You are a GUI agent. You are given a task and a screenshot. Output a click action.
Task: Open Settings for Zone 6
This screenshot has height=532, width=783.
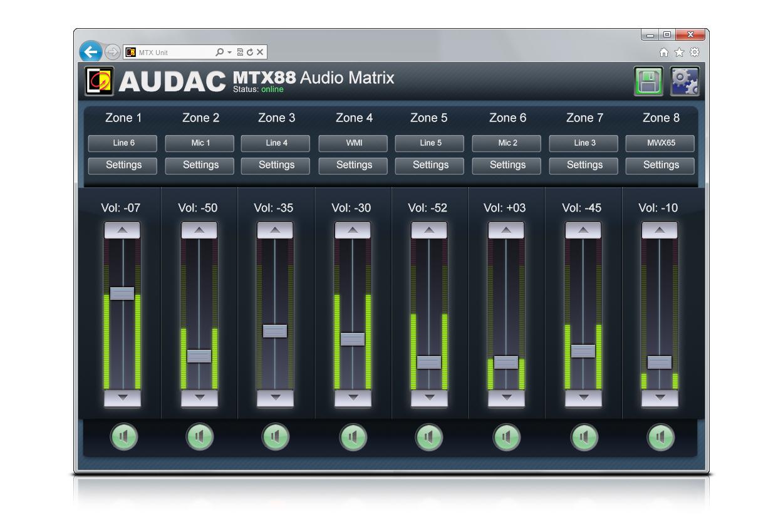coord(507,165)
